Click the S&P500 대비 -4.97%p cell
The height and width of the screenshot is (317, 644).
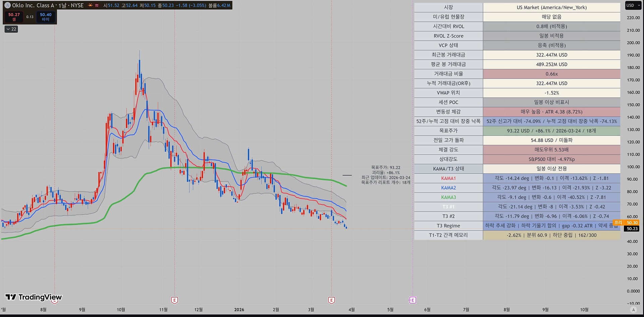pos(551,159)
